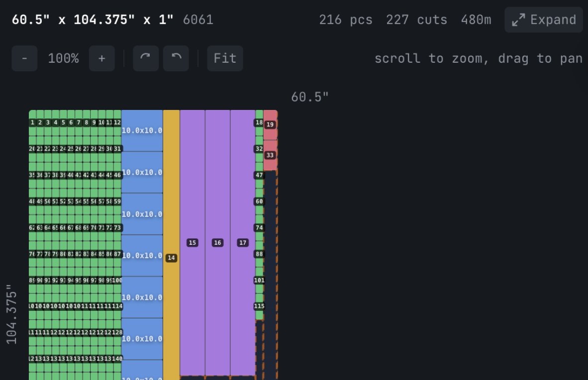Viewport: 588px width, 380px height.
Task: Click the Expand button
Action: (543, 19)
